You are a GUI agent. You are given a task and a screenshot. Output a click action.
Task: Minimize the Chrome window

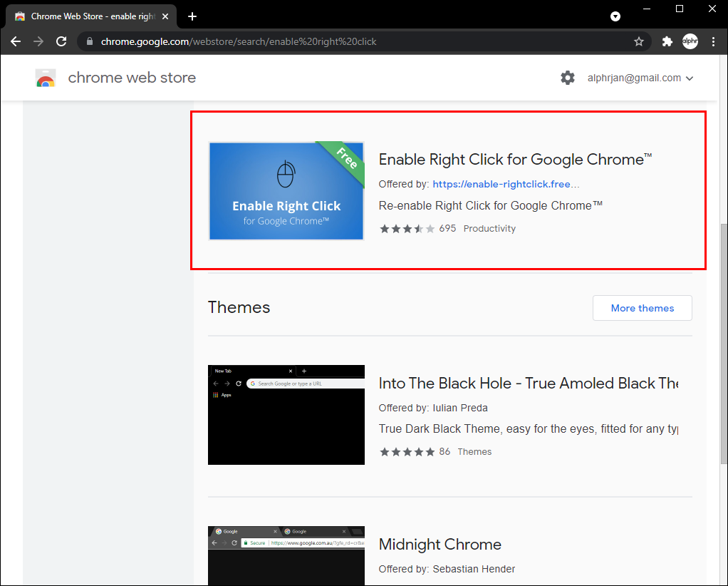[x=647, y=9]
